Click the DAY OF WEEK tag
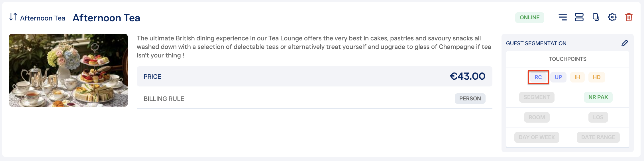The image size is (644, 161). coord(537,137)
